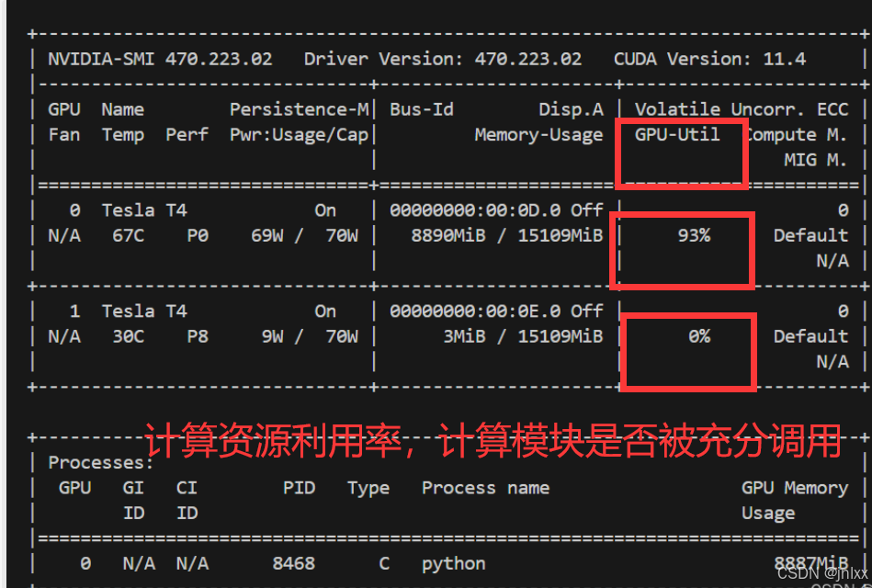The height and width of the screenshot is (588, 872).
Task: Click the C process type value
Action: [x=384, y=563]
